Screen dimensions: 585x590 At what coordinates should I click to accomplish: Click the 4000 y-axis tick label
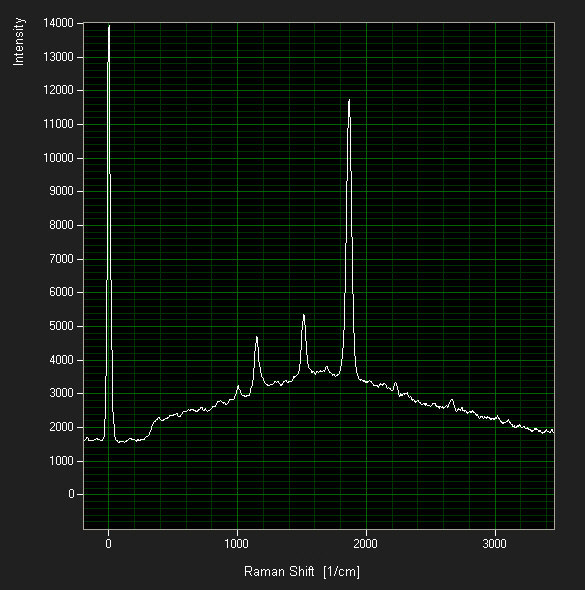pos(61,360)
